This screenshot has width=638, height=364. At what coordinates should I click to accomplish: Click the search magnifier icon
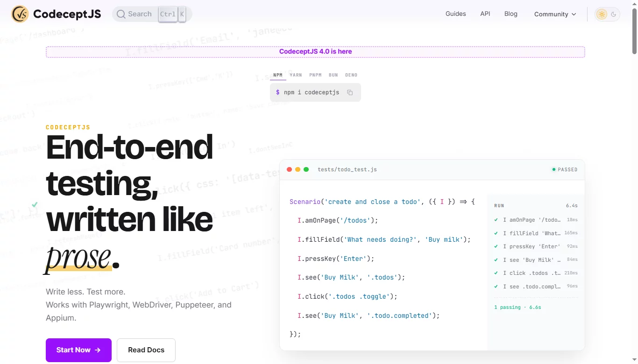tap(121, 14)
